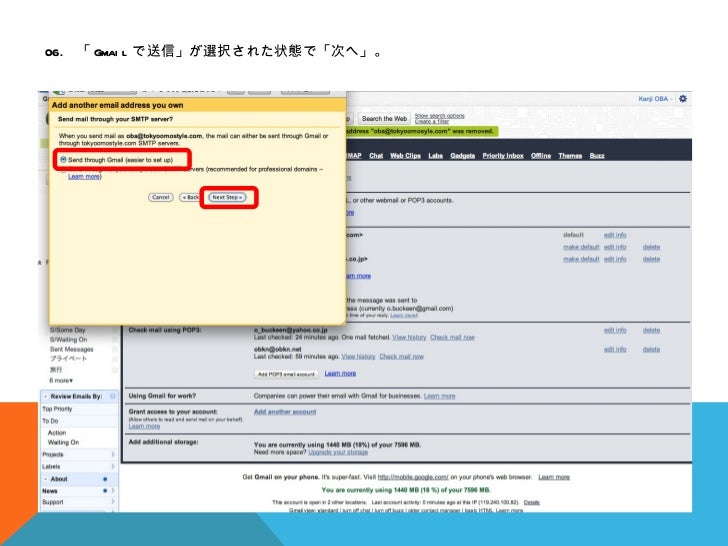Expand the Support row arrow
Screen dimensions: 728x546
click(113, 502)
